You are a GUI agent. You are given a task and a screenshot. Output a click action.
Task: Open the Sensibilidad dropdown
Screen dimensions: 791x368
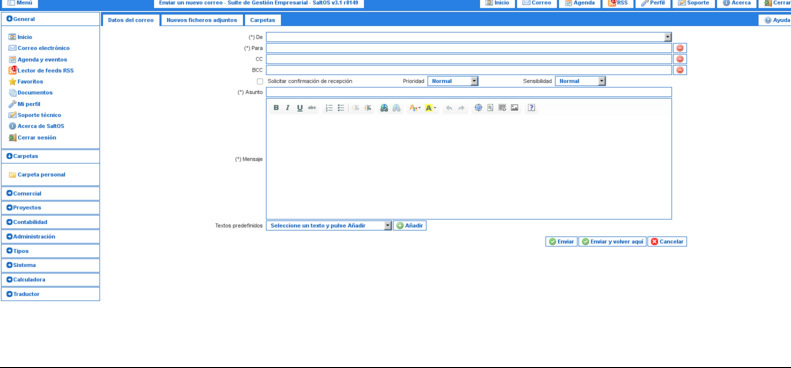(580, 81)
